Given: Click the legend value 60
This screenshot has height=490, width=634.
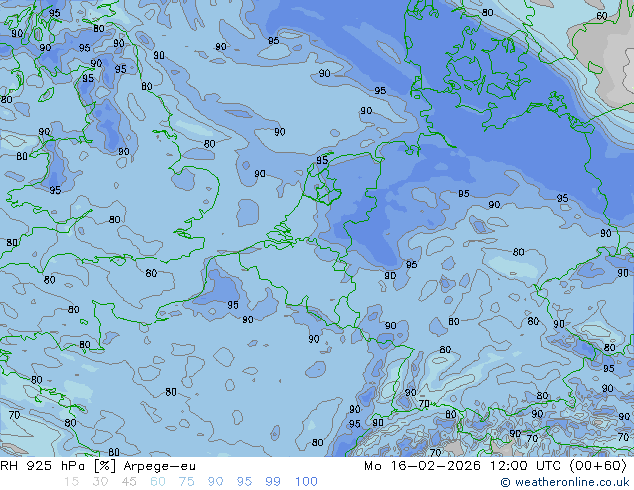Looking at the screenshot, I should click(x=158, y=482).
